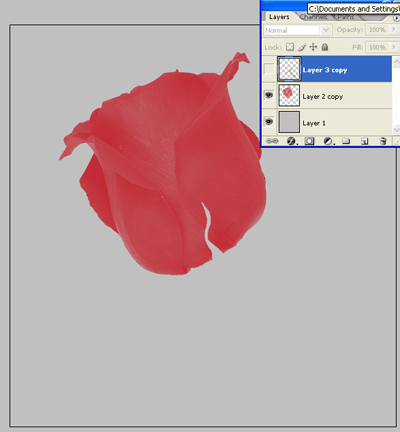
Task: Hide Layer 1 with eye icon
Action: [269, 122]
